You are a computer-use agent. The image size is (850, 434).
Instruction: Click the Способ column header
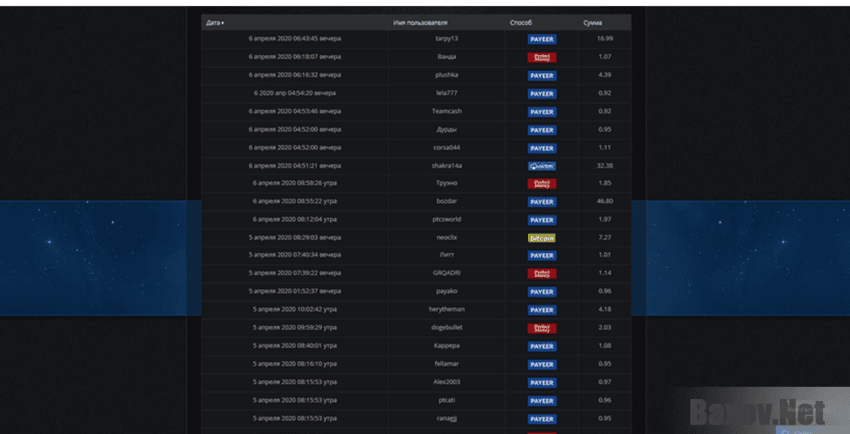521,21
